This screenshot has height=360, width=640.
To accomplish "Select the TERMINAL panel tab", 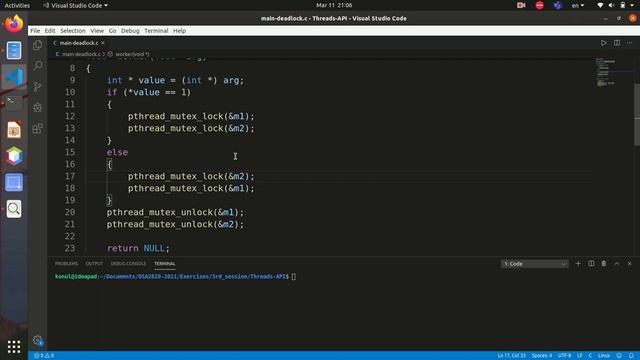I will 164,264.
